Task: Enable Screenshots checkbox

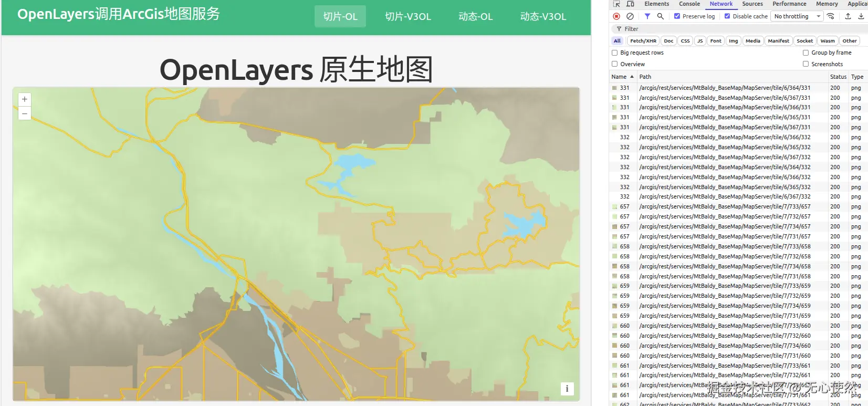Action: point(806,64)
